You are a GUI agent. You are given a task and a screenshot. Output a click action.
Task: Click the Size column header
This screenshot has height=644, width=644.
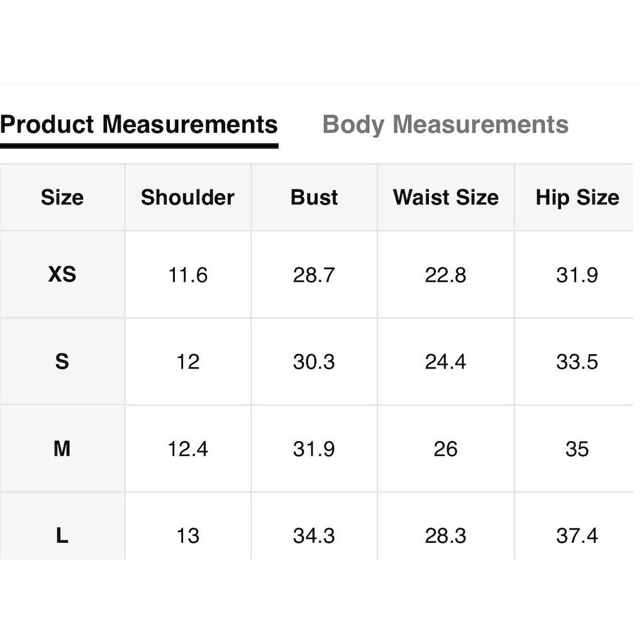point(62,197)
